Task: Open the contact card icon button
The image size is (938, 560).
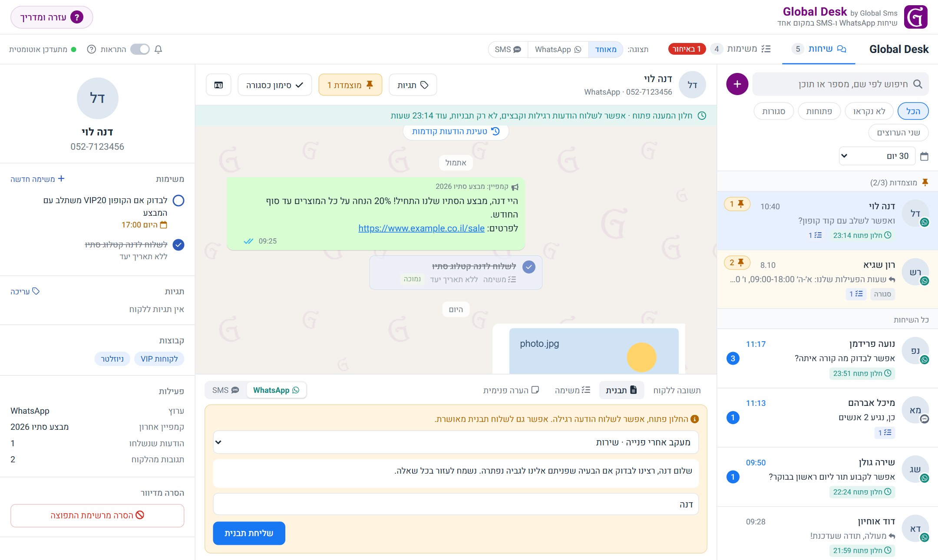Action: [218, 85]
